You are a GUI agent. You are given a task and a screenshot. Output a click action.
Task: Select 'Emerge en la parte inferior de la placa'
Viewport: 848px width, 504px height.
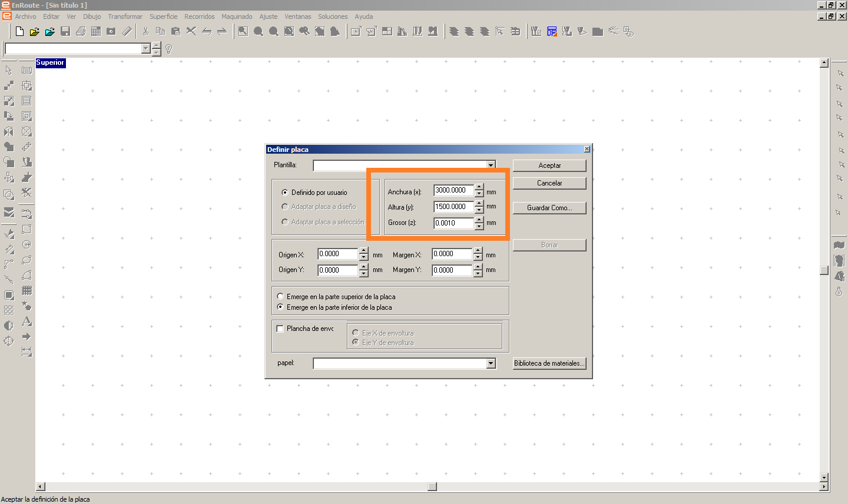pyautogui.click(x=280, y=307)
